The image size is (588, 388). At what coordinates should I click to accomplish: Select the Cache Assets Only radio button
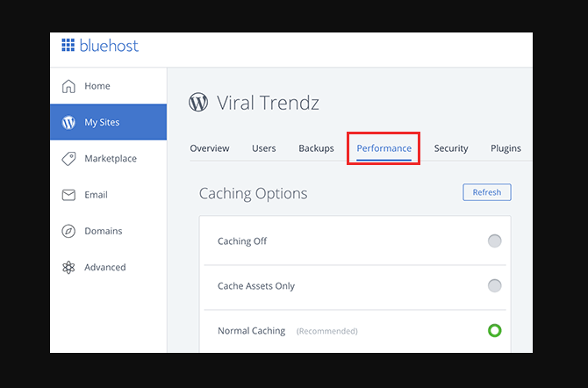(495, 285)
